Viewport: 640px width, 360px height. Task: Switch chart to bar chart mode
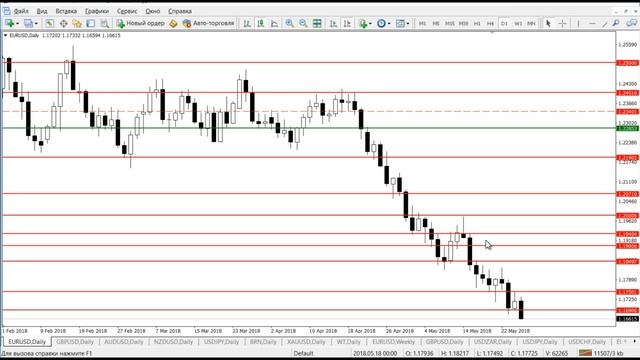tap(247, 23)
